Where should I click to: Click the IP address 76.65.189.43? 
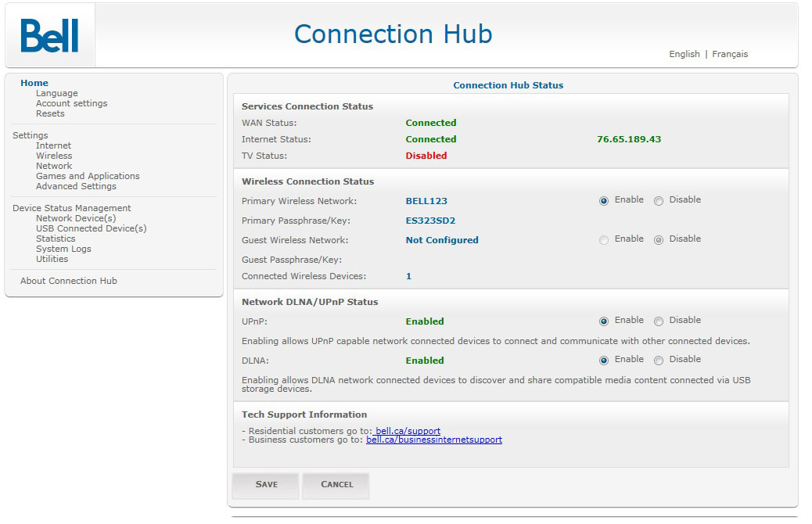[629, 138]
